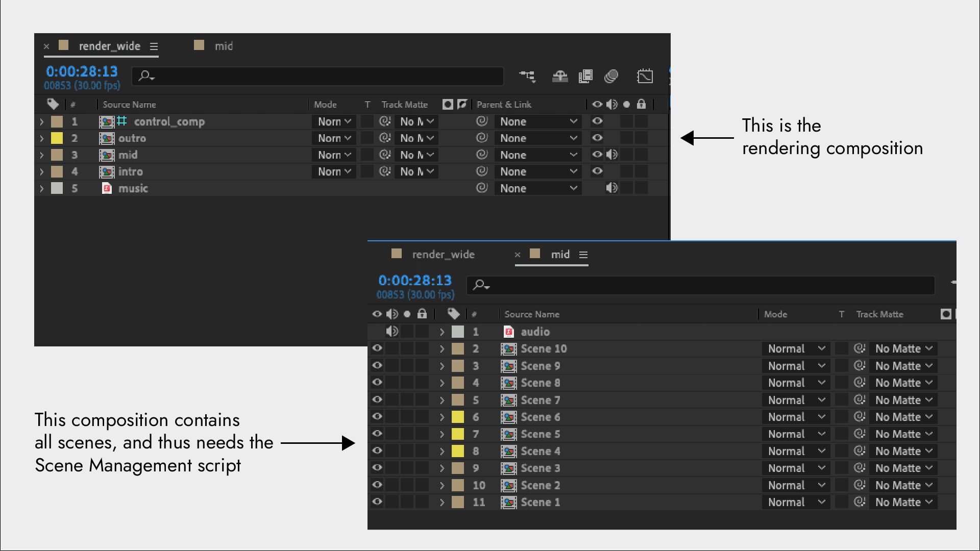Open Parent dropdown for intro layer
This screenshot has height=551, width=980.
[538, 172]
